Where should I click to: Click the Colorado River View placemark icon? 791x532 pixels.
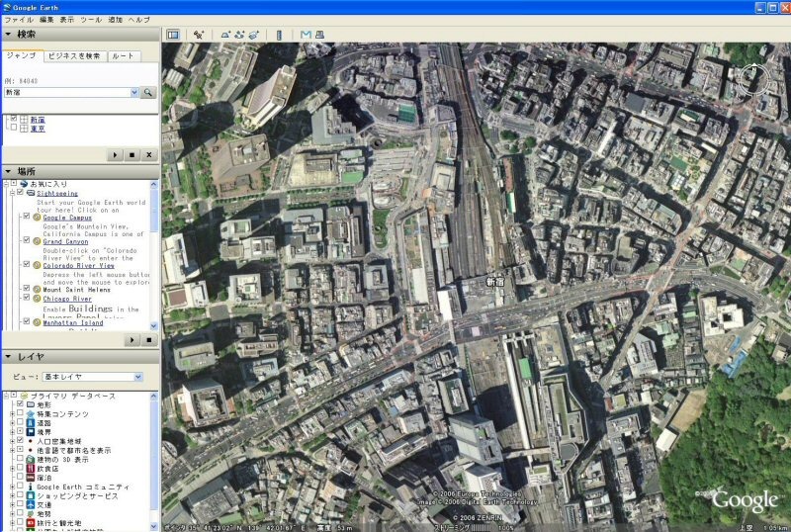pos(37,265)
